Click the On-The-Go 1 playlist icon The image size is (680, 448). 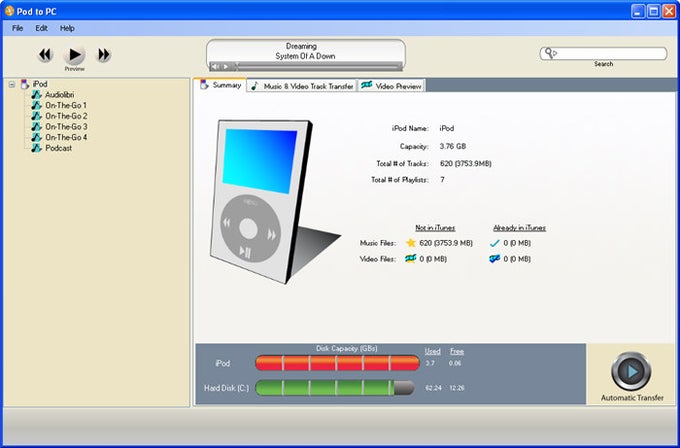(x=36, y=105)
